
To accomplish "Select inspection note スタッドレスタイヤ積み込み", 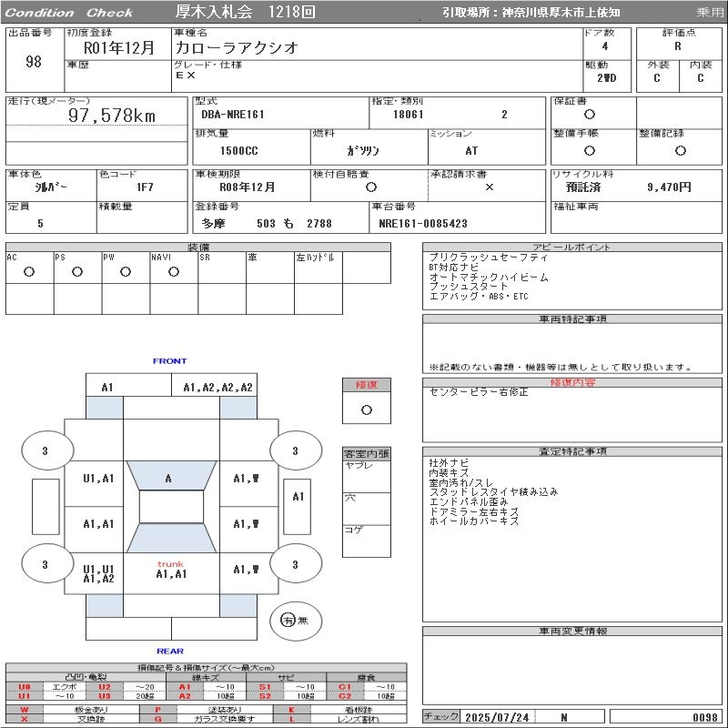I will [x=493, y=492].
